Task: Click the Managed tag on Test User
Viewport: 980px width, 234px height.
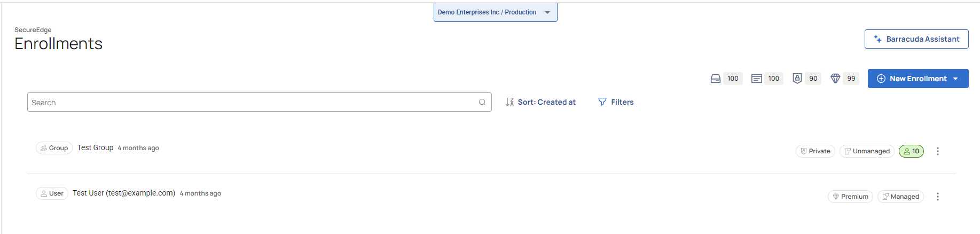Action: (x=900, y=197)
